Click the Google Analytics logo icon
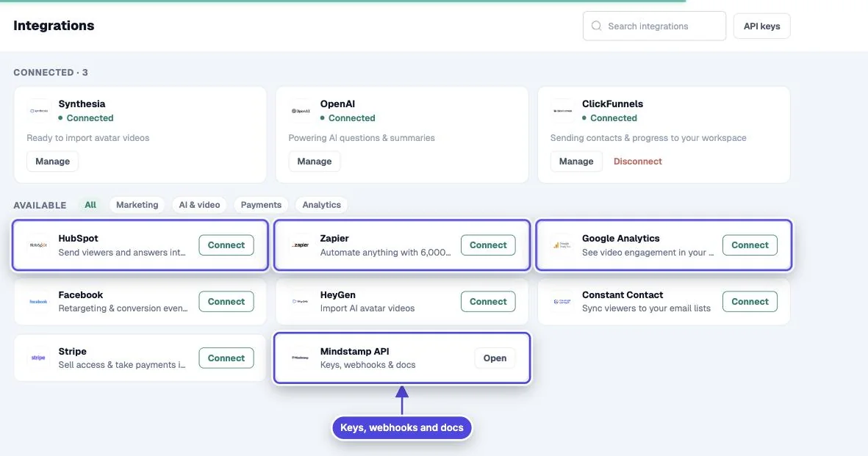 (x=562, y=245)
